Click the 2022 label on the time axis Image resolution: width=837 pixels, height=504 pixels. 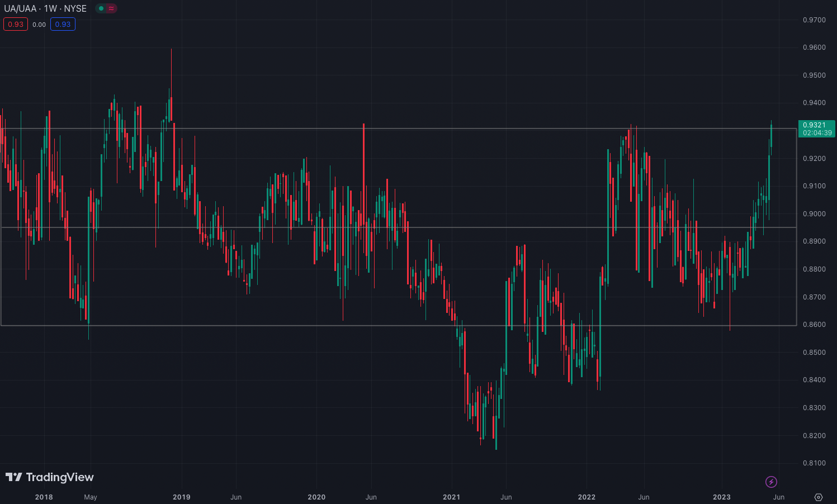tap(587, 497)
